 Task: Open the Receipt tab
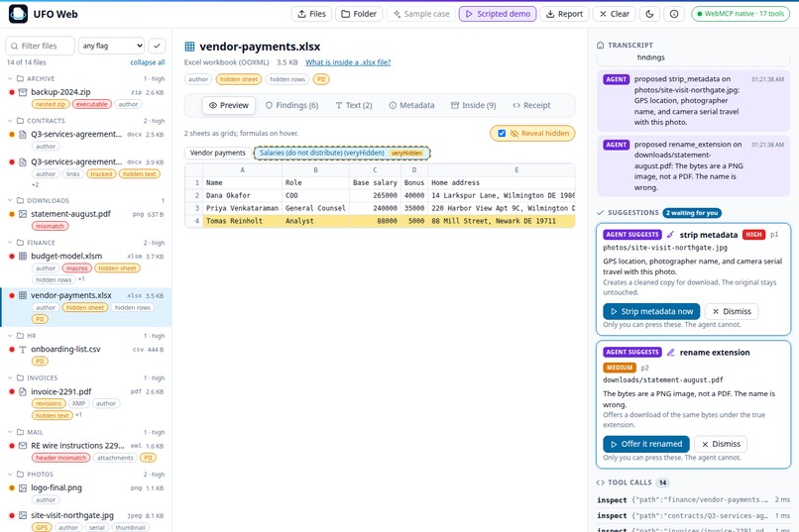(531, 105)
